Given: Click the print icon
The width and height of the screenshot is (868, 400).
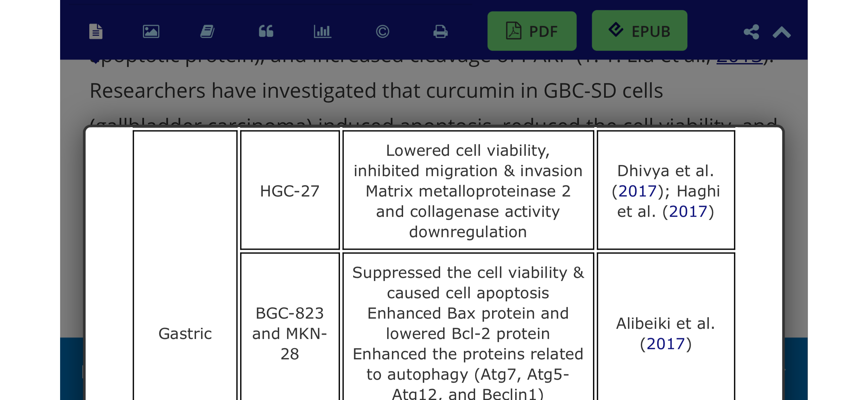Looking at the screenshot, I should 440,32.
